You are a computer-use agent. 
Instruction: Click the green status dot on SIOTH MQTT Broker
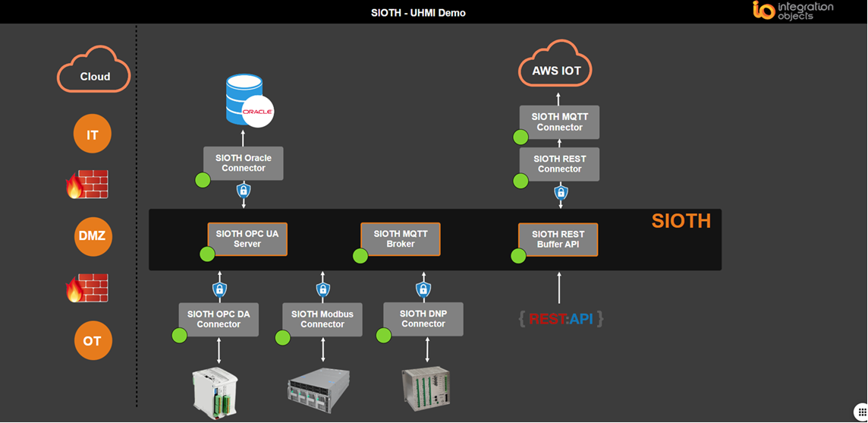[x=360, y=256]
